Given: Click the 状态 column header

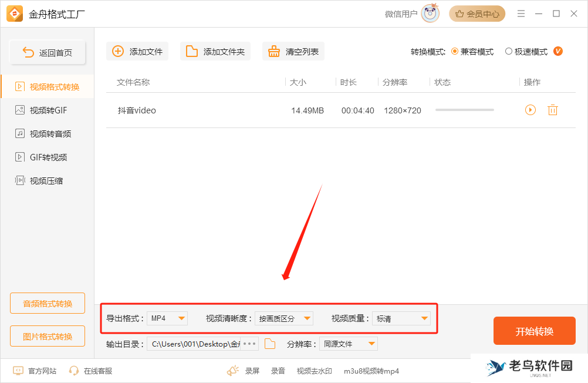Looking at the screenshot, I should 442,82.
